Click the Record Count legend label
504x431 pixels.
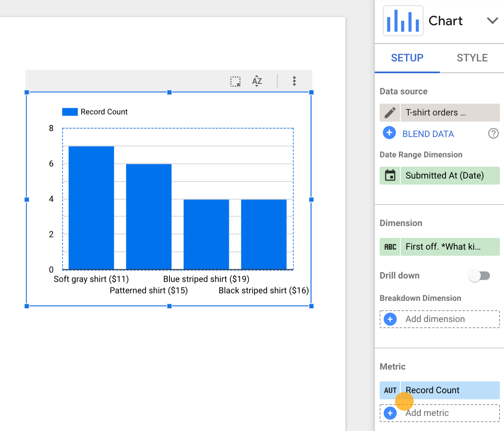104,112
